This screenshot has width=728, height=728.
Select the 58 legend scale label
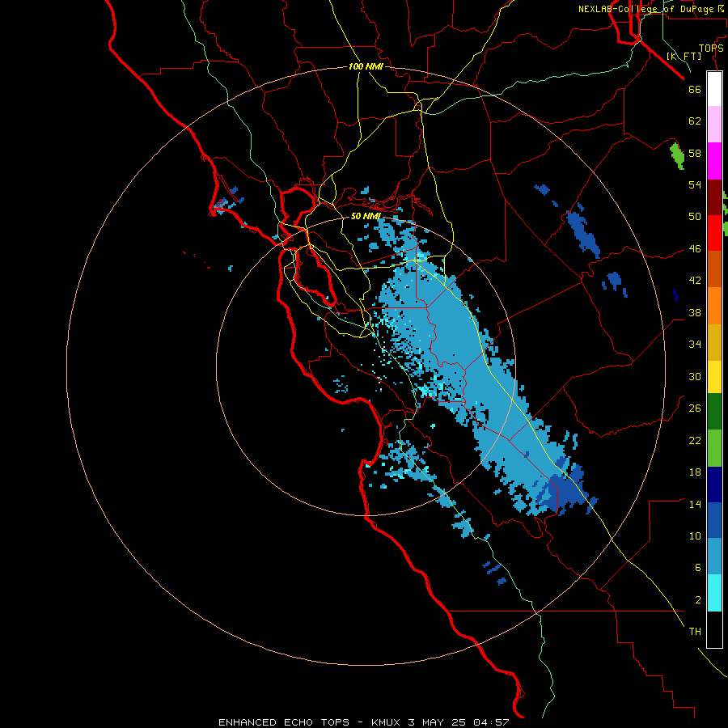tap(695, 153)
